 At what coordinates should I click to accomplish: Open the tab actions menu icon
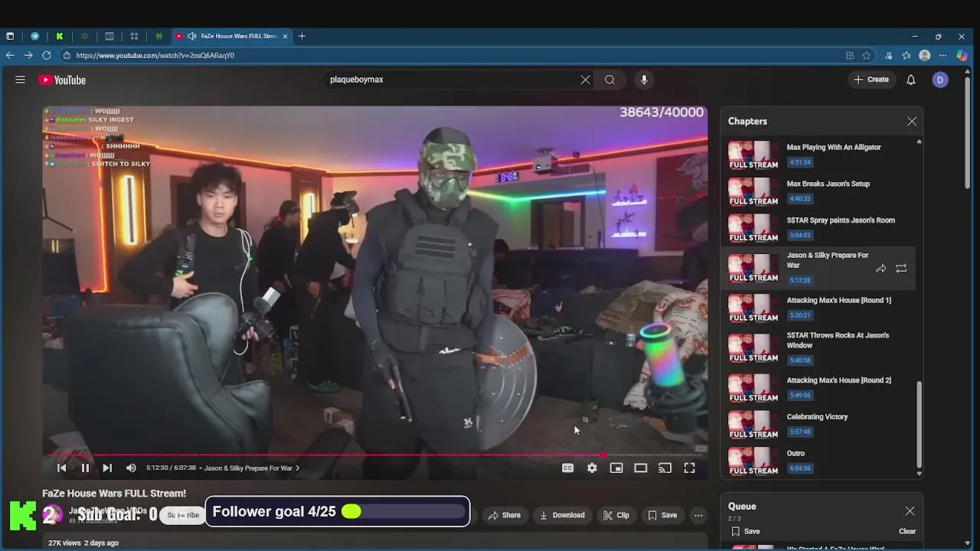(10, 36)
